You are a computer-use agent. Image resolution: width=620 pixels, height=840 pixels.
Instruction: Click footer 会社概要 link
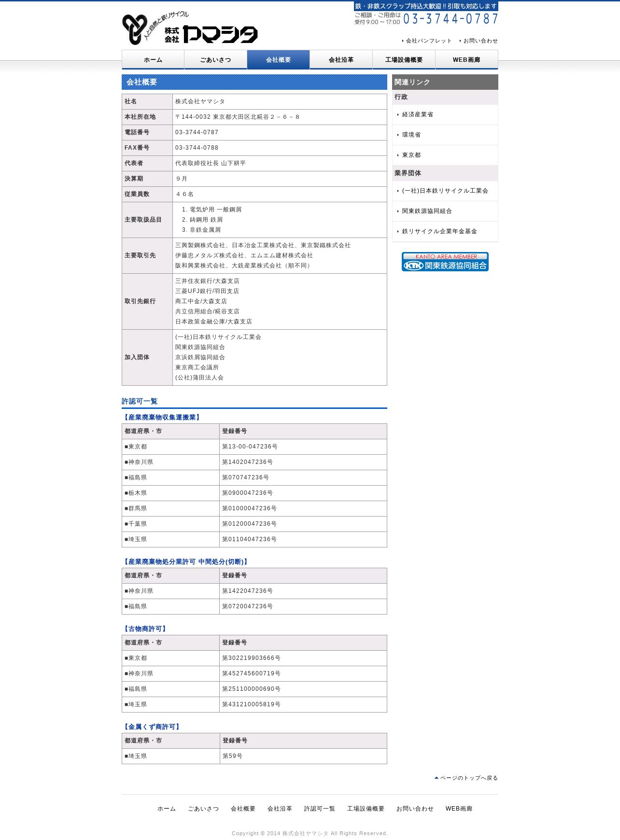[243, 809]
